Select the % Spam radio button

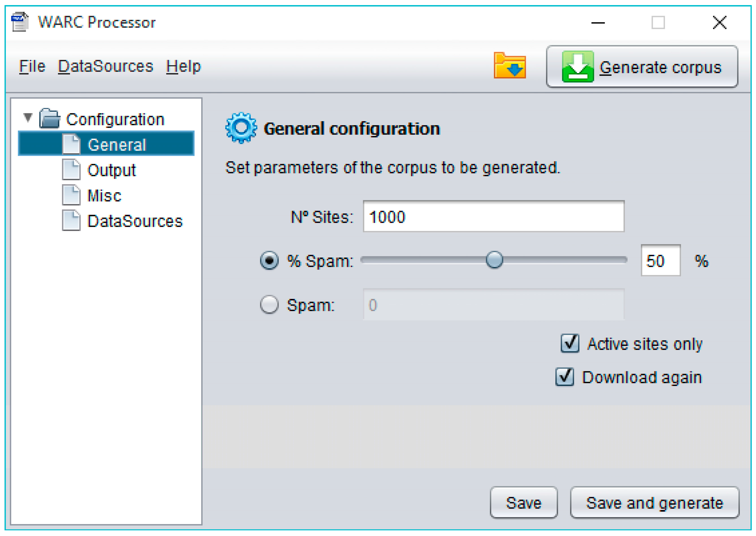point(269,261)
